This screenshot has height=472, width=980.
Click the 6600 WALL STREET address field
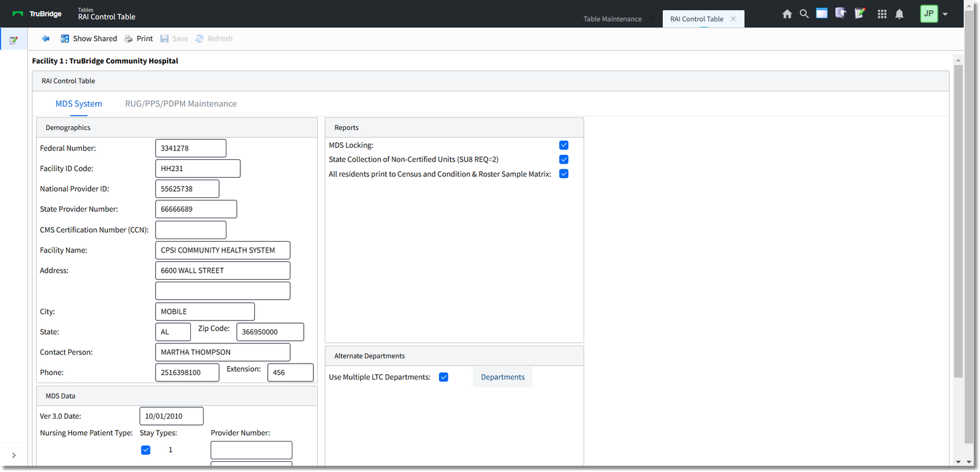[x=223, y=270]
